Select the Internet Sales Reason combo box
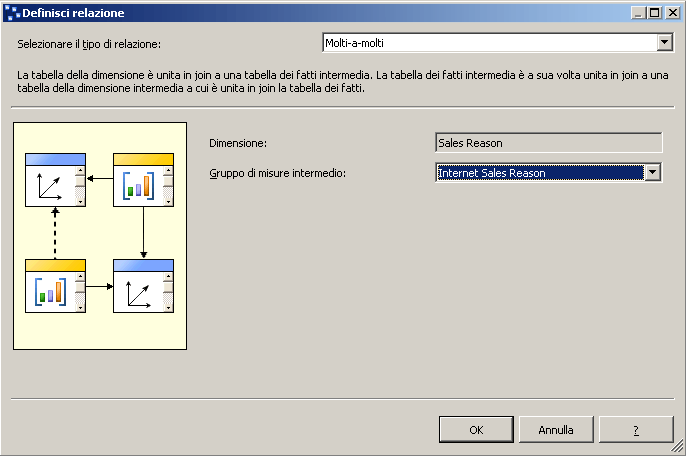The width and height of the screenshot is (686, 456). pyautogui.click(x=549, y=172)
